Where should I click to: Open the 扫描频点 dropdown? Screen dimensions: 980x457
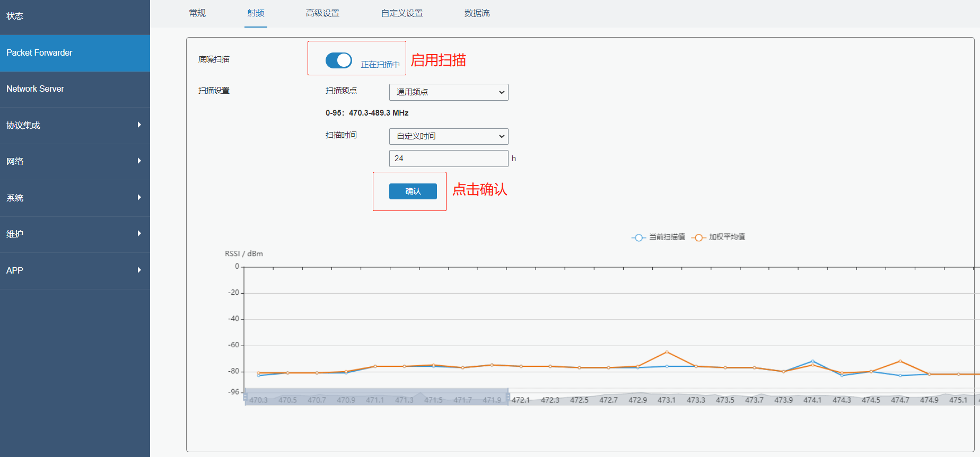449,92
